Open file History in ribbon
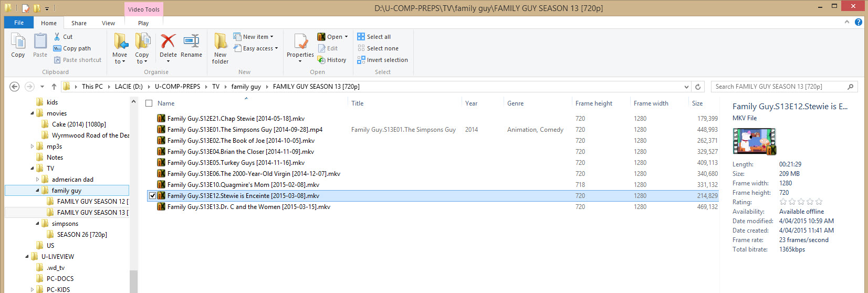The image size is (868, 293). pos(332,60)
